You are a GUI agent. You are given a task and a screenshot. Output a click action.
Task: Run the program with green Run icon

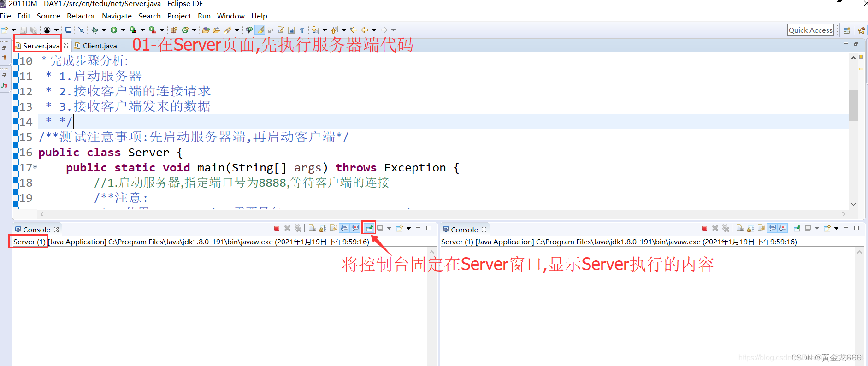(114, 30)
